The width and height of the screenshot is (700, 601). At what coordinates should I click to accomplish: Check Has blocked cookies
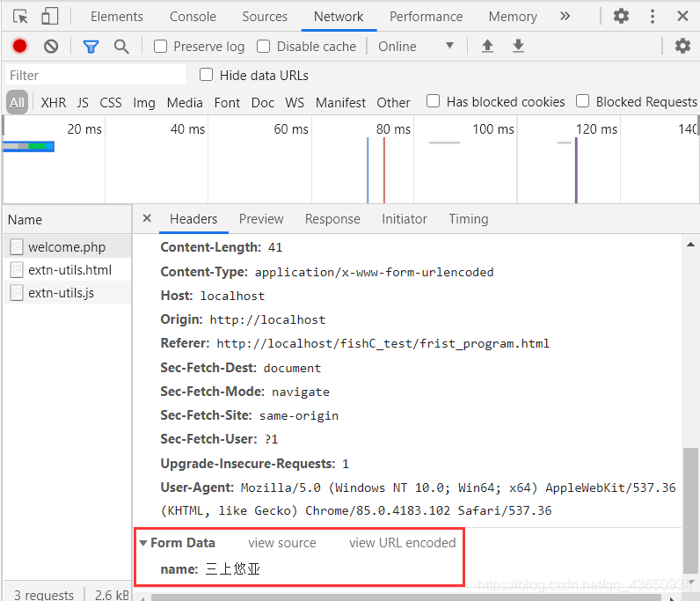[x=433, y=101]
